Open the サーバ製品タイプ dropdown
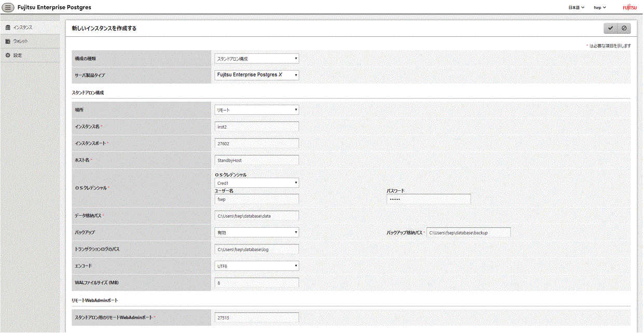 257,75
